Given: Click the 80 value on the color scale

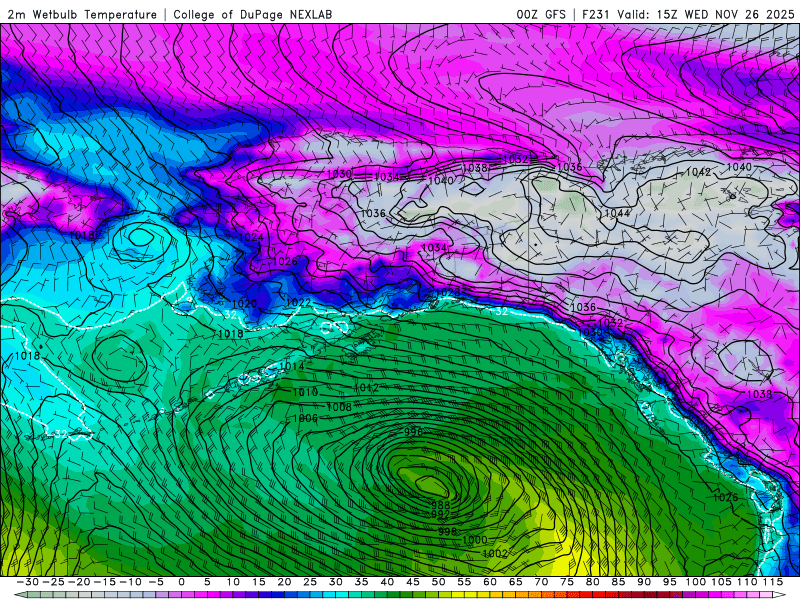Looking at the screenshot, I should (592, 582).
